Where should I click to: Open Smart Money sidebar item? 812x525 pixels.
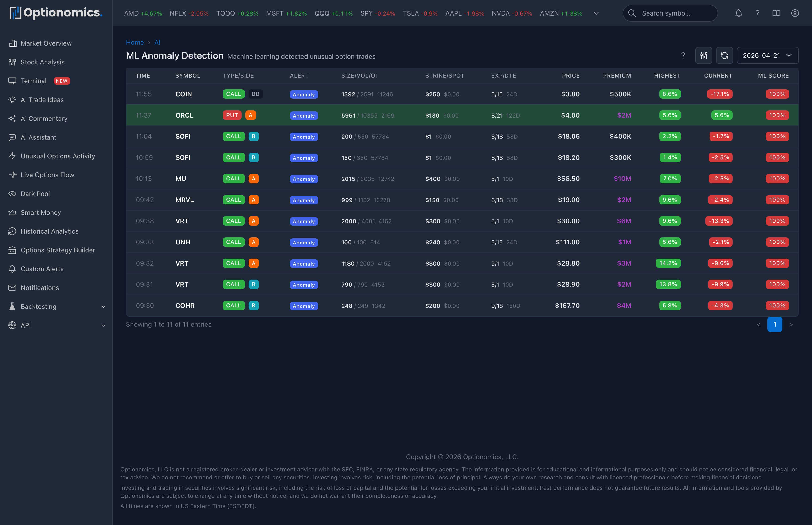click(x=41, y=212)
